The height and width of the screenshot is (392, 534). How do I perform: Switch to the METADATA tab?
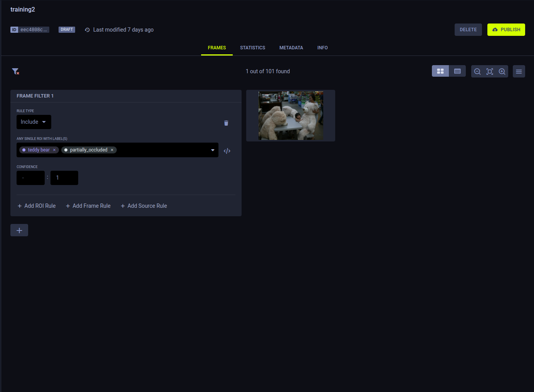click(291, 48)
